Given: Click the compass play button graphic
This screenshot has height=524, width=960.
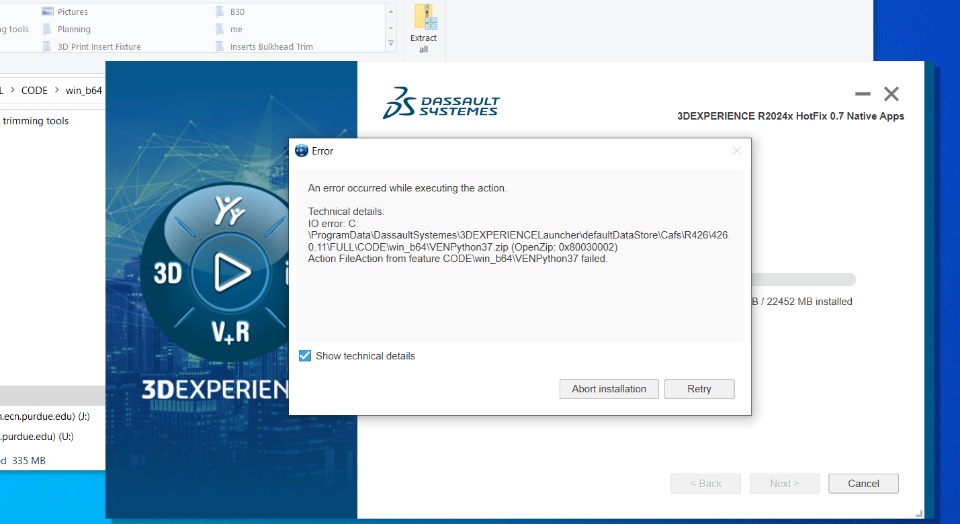Looking at the screenshot, I should 231,272.
